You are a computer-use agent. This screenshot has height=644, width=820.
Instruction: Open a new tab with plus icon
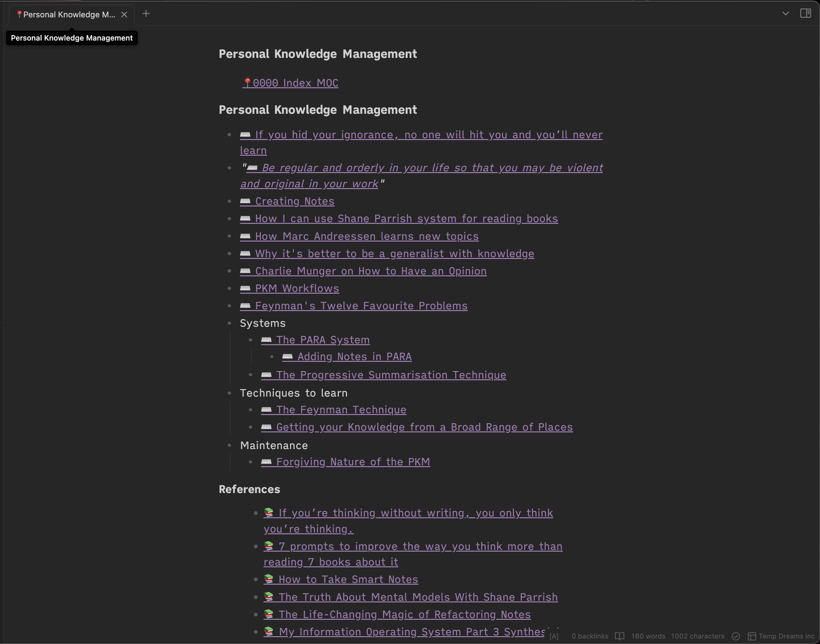coord(146,14)
